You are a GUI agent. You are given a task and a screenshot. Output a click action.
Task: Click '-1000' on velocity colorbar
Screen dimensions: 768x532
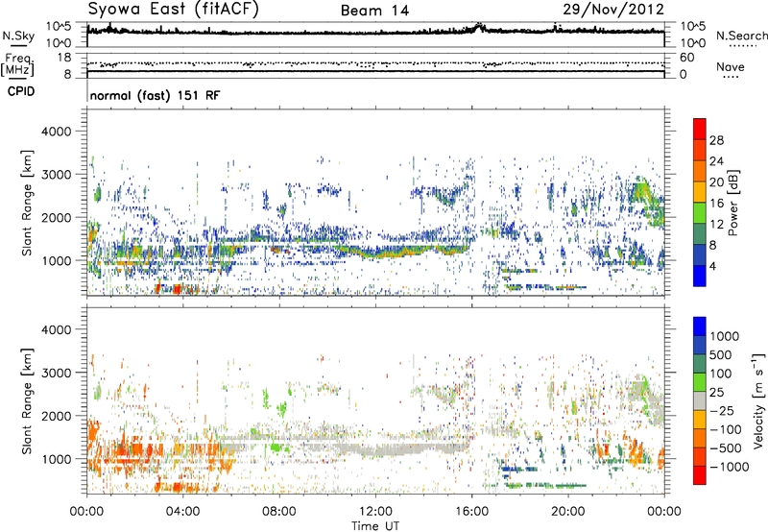[x=729, y=467]
